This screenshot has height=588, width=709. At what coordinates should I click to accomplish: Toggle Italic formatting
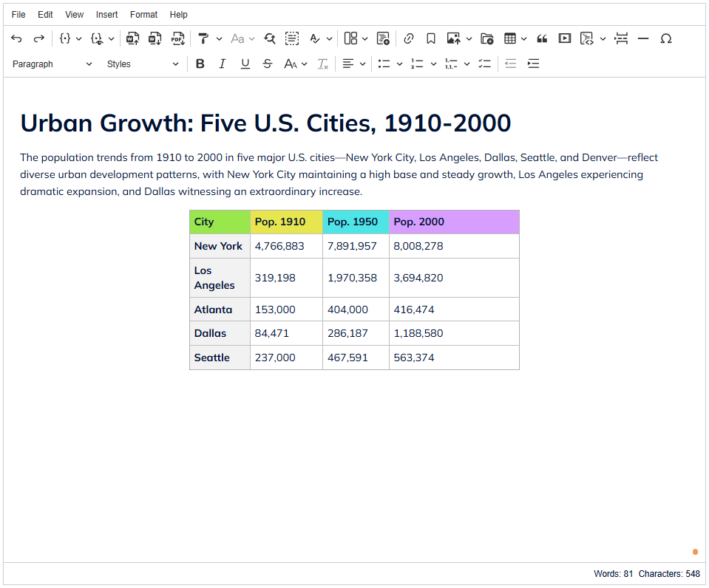(222, 64)
